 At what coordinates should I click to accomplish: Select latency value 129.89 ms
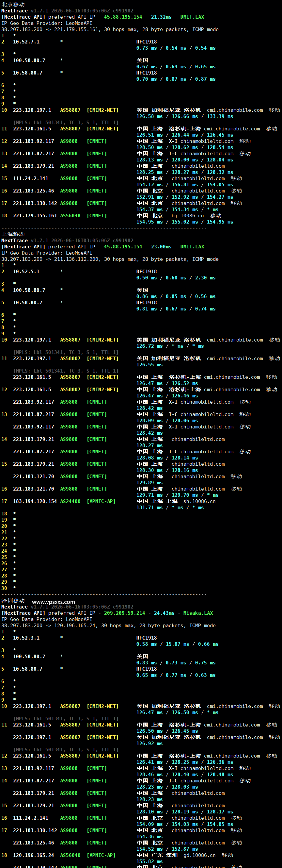pos(149,483)
